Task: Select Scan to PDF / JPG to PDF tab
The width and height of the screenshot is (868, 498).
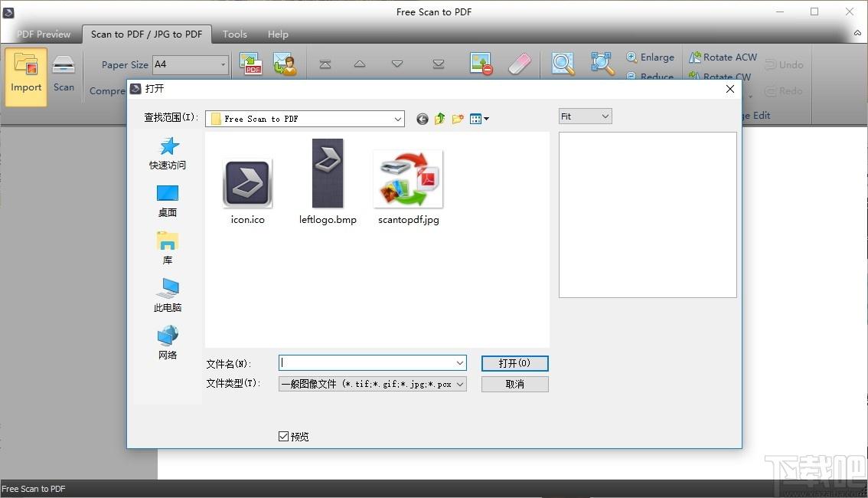Action: coord(147,34)
